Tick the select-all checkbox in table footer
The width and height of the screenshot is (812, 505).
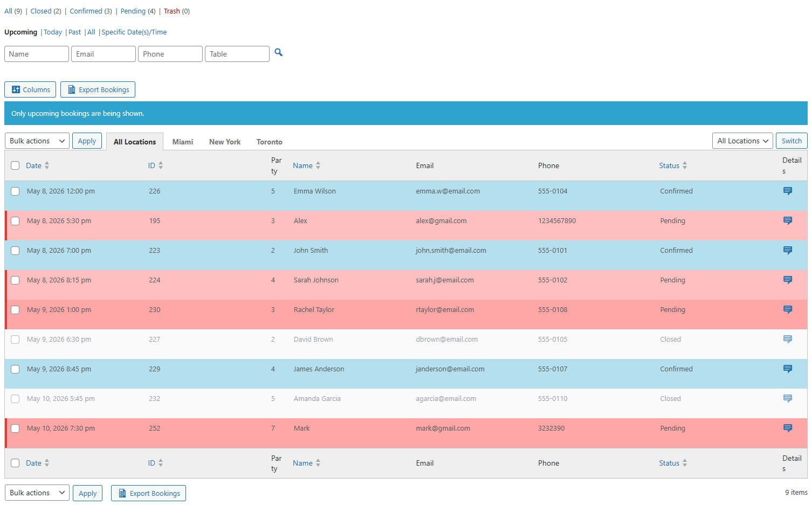point(15,463)
